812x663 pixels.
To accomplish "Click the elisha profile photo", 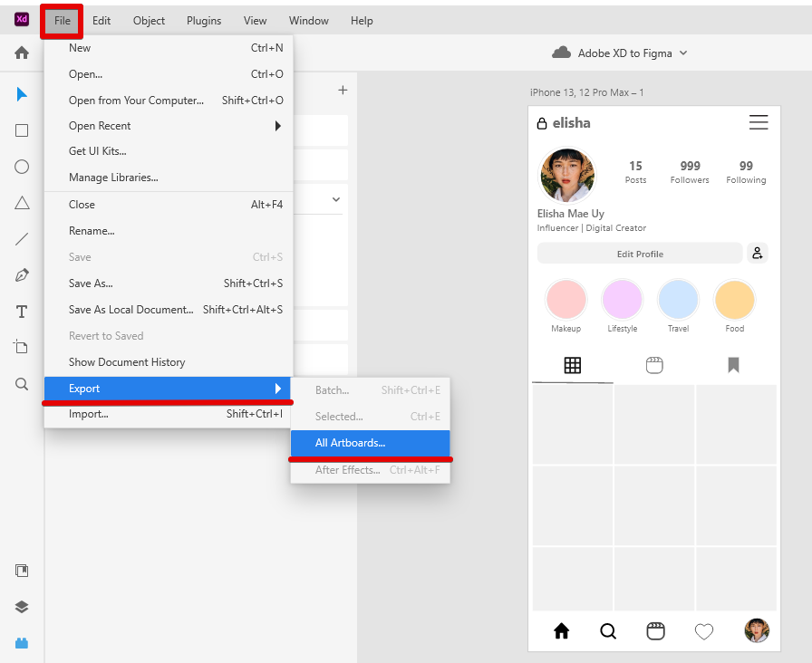I will [567, 175].
